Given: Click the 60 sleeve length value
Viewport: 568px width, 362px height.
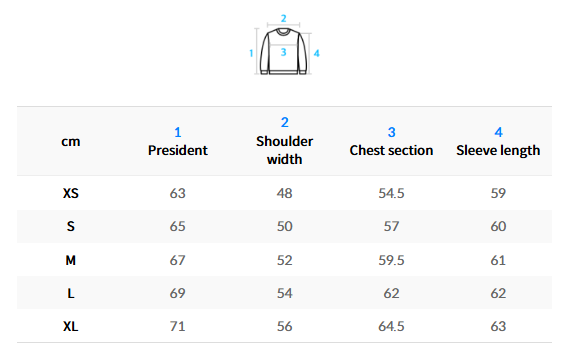Looking at the screenshot, I should coord(498,226).
